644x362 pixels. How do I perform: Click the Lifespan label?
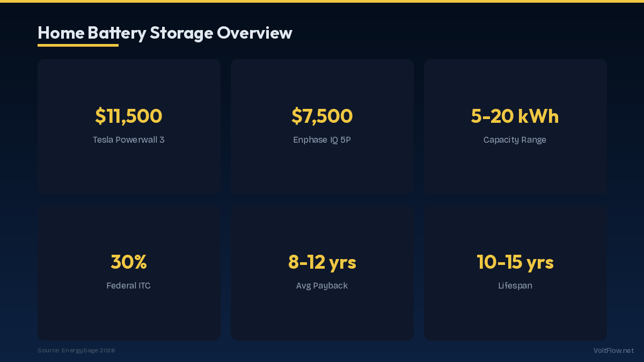point(515,286)
